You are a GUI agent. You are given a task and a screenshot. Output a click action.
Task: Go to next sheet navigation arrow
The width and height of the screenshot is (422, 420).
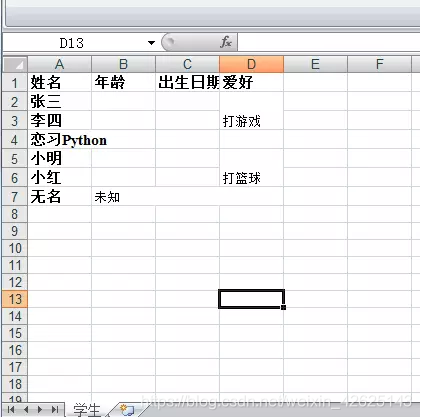pos(40,410)
